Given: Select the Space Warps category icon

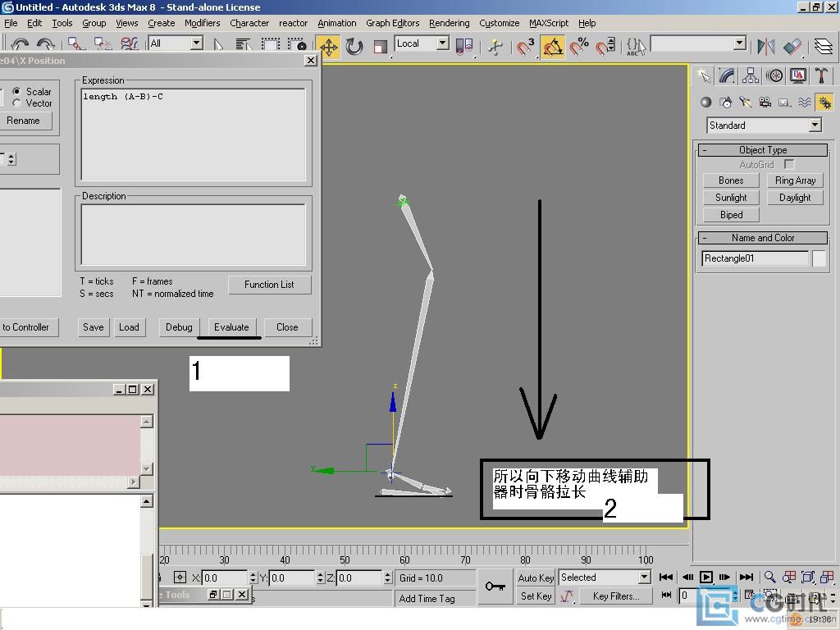Looking at the screenshot, I should (804, 102).
